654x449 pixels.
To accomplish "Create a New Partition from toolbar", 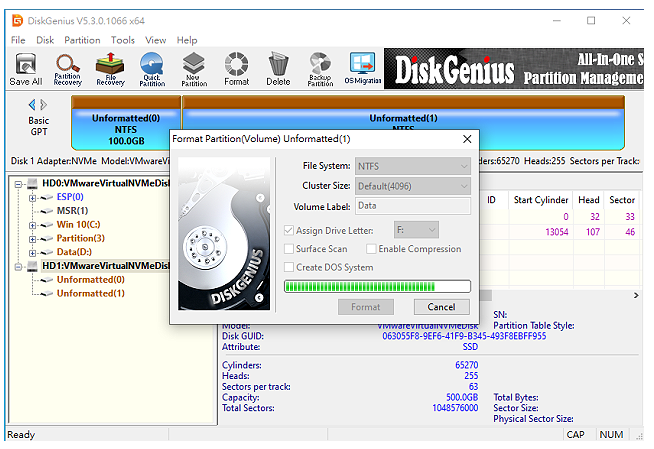I will tap(194, 69).
